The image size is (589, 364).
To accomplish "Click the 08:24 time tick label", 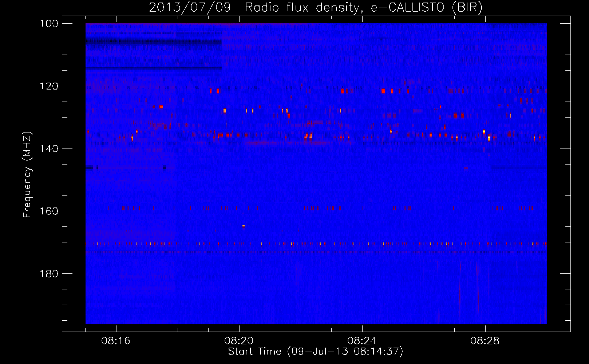I will pyautogui.click(x=362, y=341).
